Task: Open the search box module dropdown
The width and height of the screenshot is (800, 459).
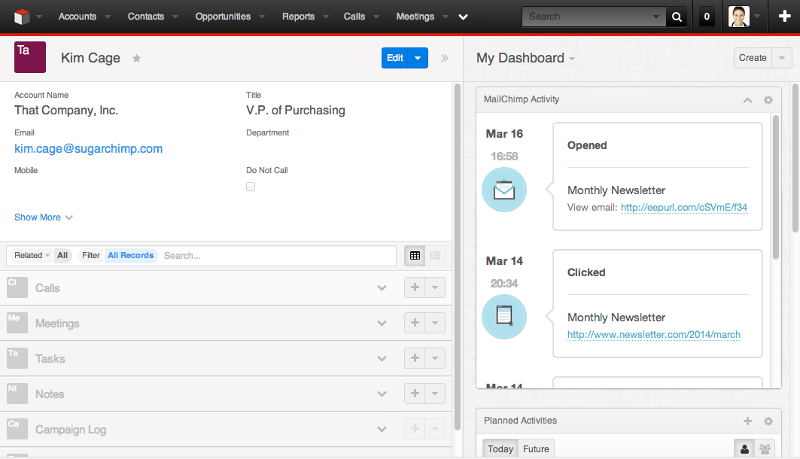Action: (x=656, y=17)
